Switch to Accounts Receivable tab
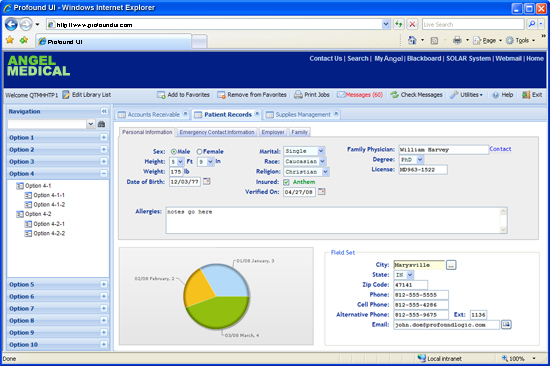 [x=153, y=115]
